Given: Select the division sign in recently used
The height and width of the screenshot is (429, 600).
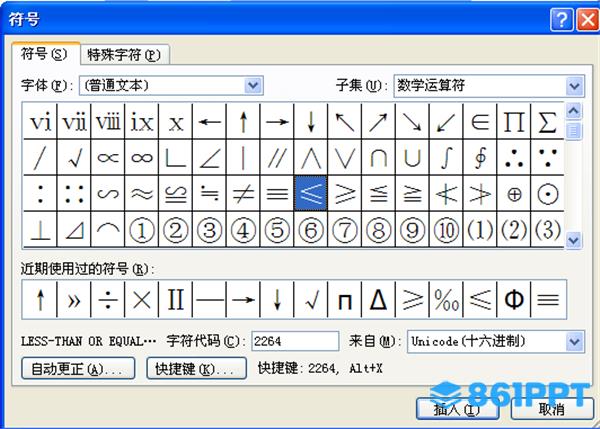Looking at the screenshot, I should click(108, 299).
